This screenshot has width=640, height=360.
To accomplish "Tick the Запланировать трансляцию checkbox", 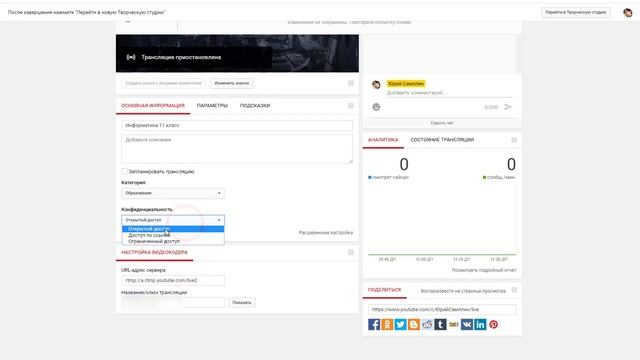I will tap(124, 171).
